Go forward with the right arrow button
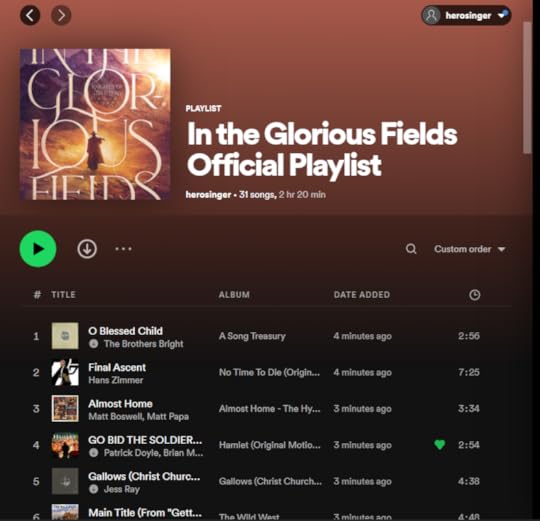Image resolution: width=540 pixels, height=521 pixels. (x=61, y=15)
